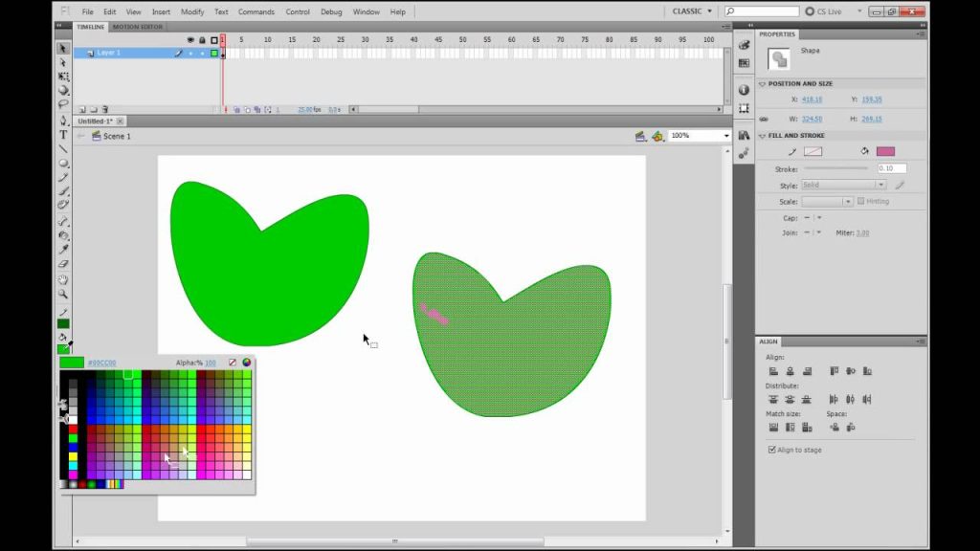Image resolution: width=980 pixels, height=551 pixels.
Task: Toggle Layer 1 visibility dot
Action: (x=190, y=54)
